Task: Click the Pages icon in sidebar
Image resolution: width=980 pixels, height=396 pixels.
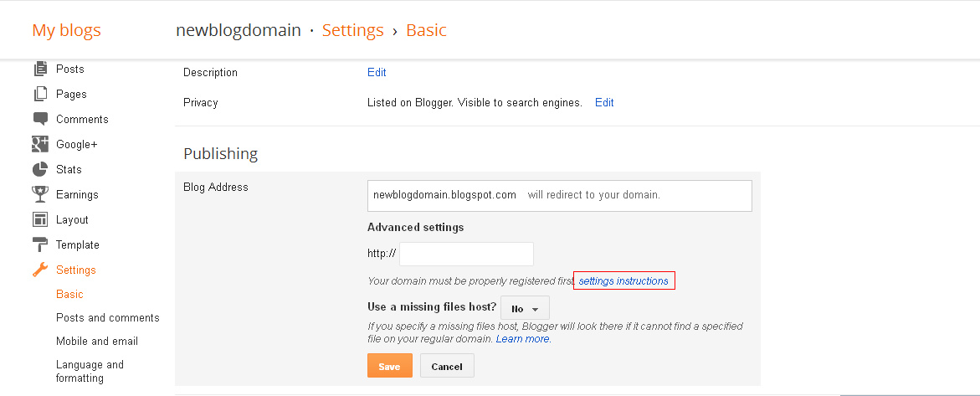Action: point(40,94)
